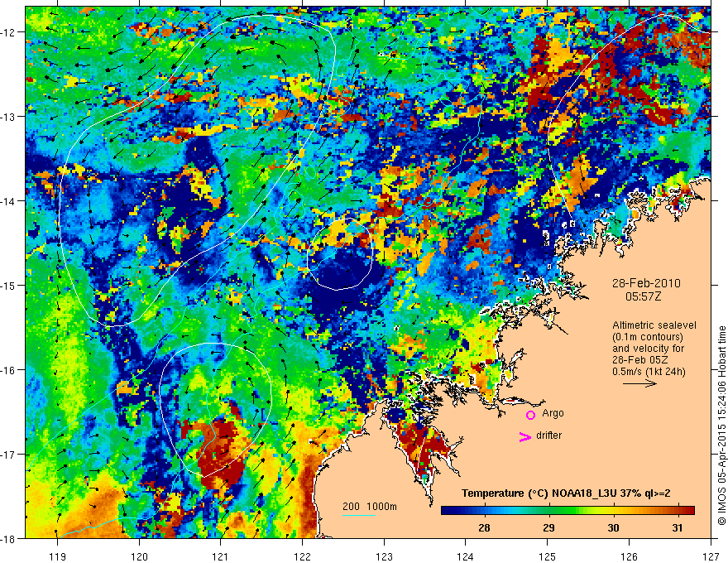Click the longitude axis label '124'
Screen dimensions: 728x563
point(466,556)
